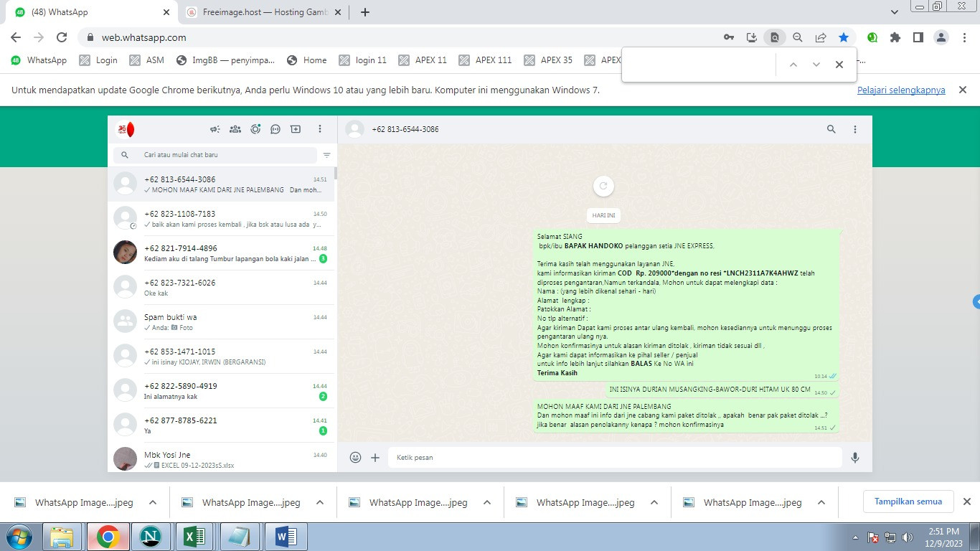This screenshot has height=551, width=980.
Task: Load earlier messages refresh button
Action: coord(603,186)
